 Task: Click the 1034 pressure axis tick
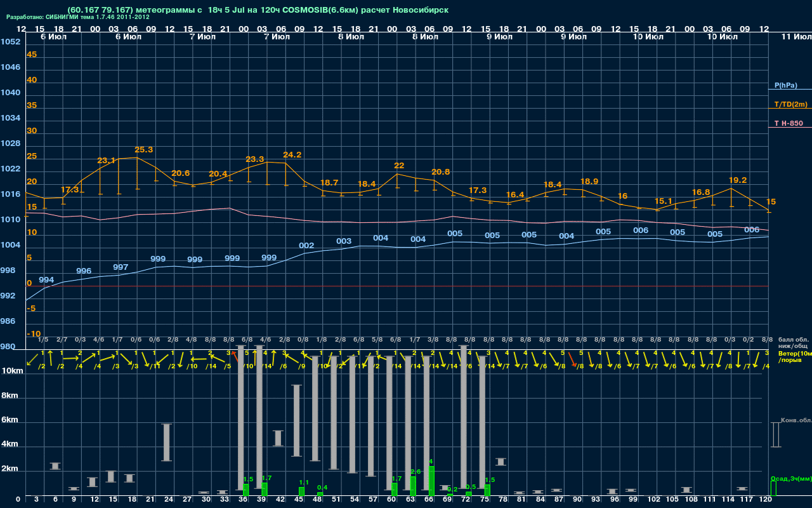(10, 118)
